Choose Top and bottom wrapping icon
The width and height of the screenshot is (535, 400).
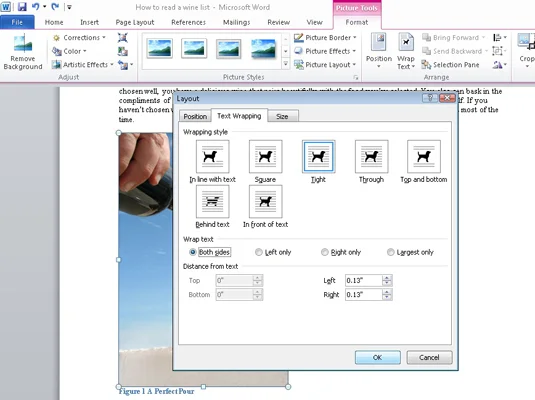(x=424, y=157)
